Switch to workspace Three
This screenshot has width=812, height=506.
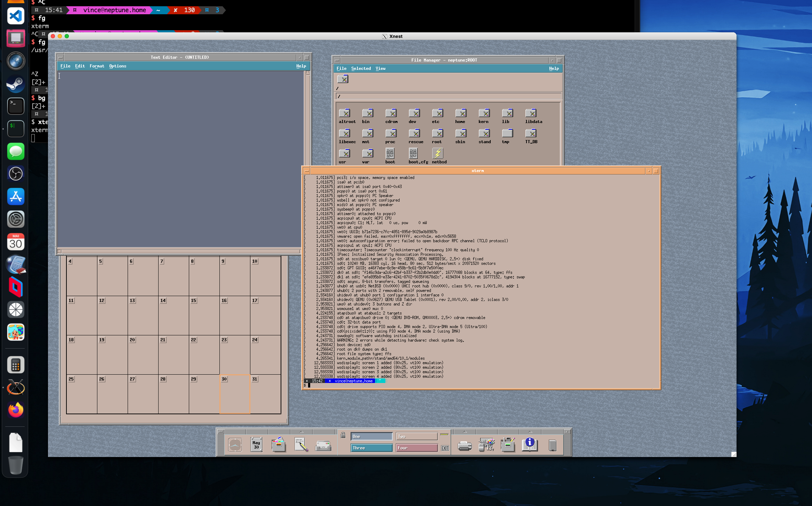(371, 448)
